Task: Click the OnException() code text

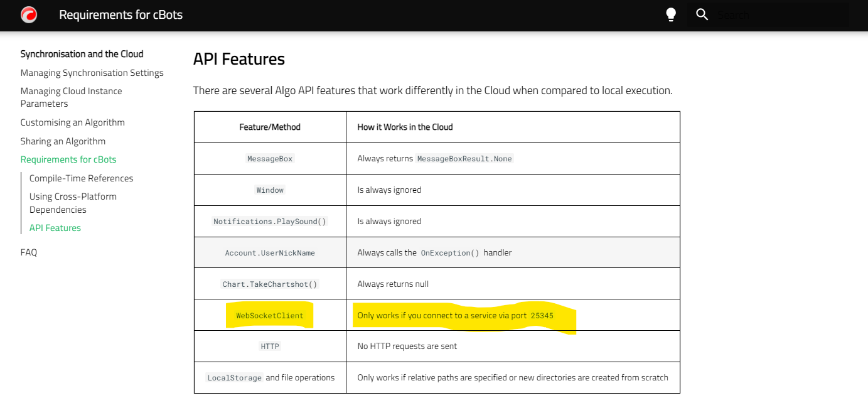Action: (450, 253)
